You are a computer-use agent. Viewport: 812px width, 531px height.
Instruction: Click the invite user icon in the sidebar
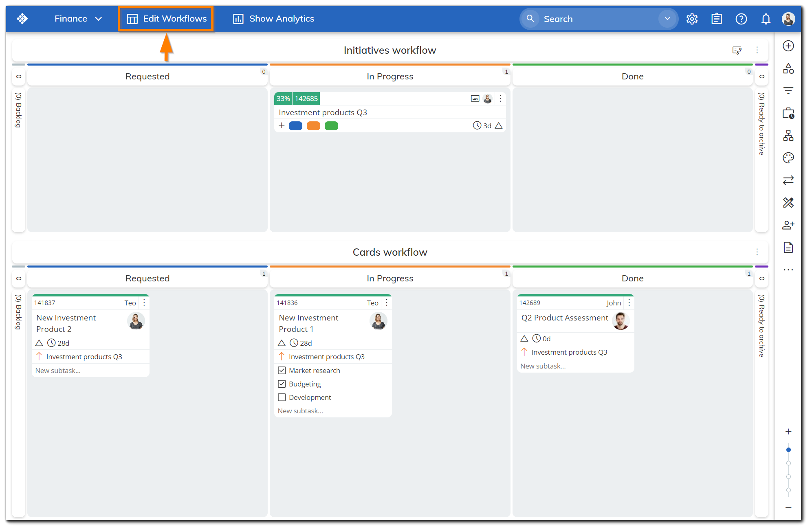pos(788,225)
